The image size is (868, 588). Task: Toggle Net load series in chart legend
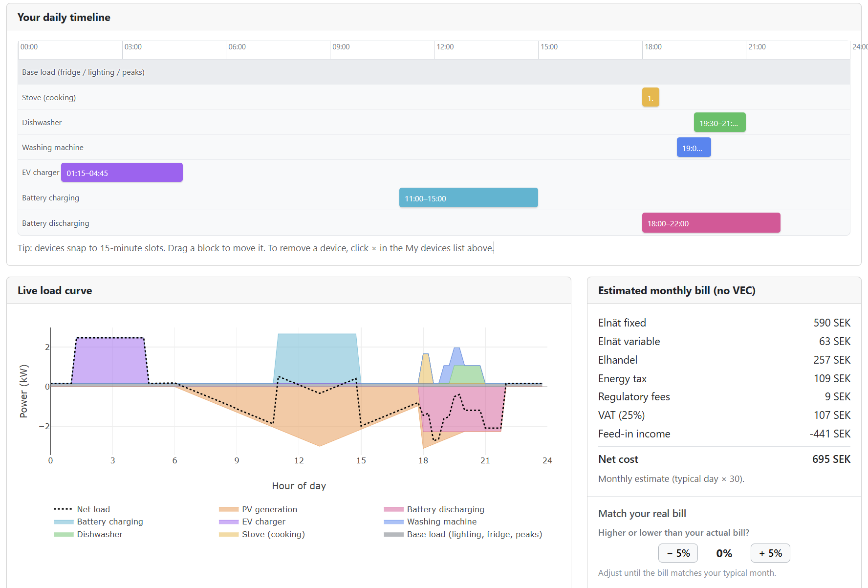[82, 509]
